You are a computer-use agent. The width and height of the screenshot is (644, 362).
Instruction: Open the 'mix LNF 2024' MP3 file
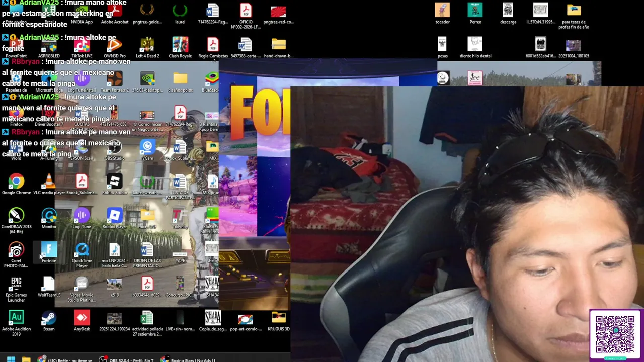click(114, 255)
